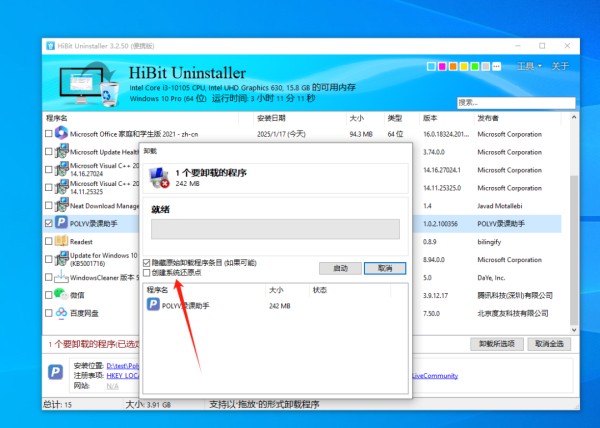Check the Microsoft Office row checkbox
The image size is (600, 428).
tap(49, 133)
